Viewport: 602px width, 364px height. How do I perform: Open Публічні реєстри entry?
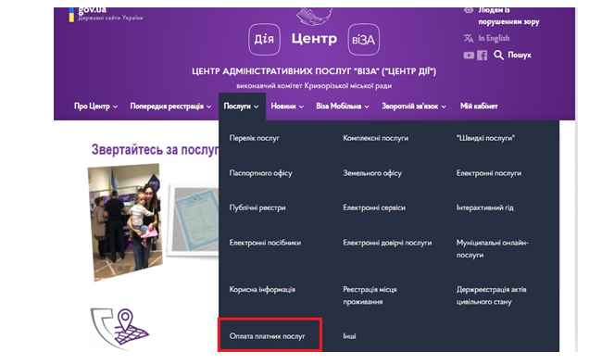coord(257,207)
